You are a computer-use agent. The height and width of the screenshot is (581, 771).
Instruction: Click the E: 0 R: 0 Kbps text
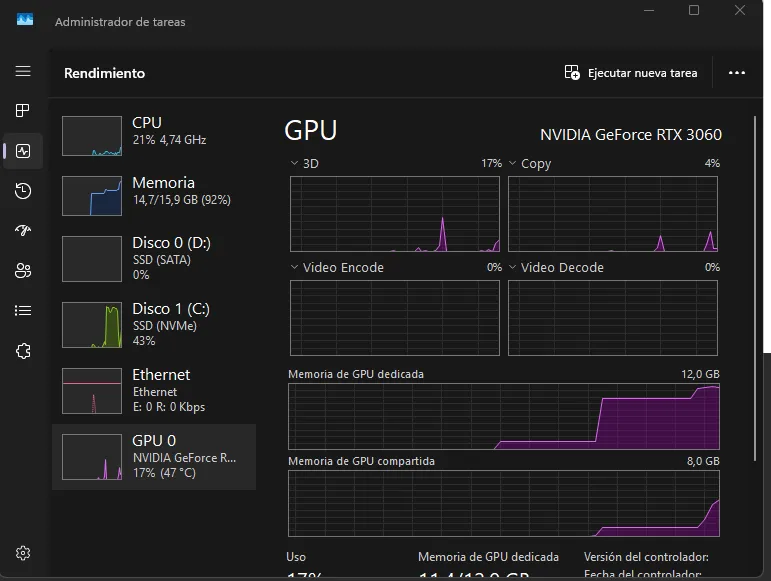(x=169, y=407)
